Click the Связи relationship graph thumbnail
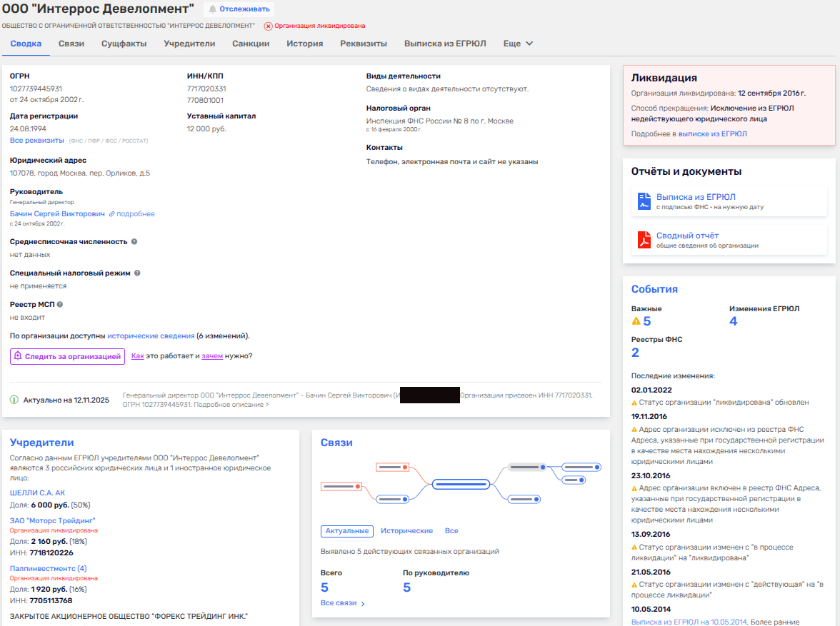The height and width of the screenshot is (626, 840). [460, 483]
